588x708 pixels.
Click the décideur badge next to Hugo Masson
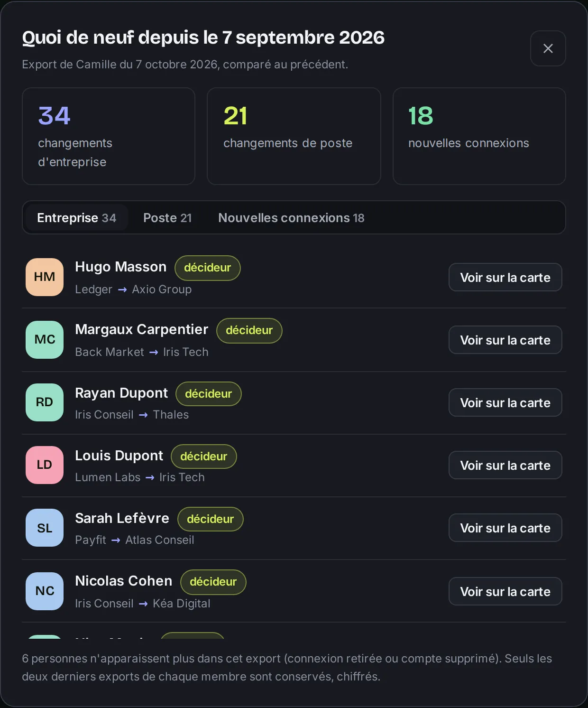[208, 268]
